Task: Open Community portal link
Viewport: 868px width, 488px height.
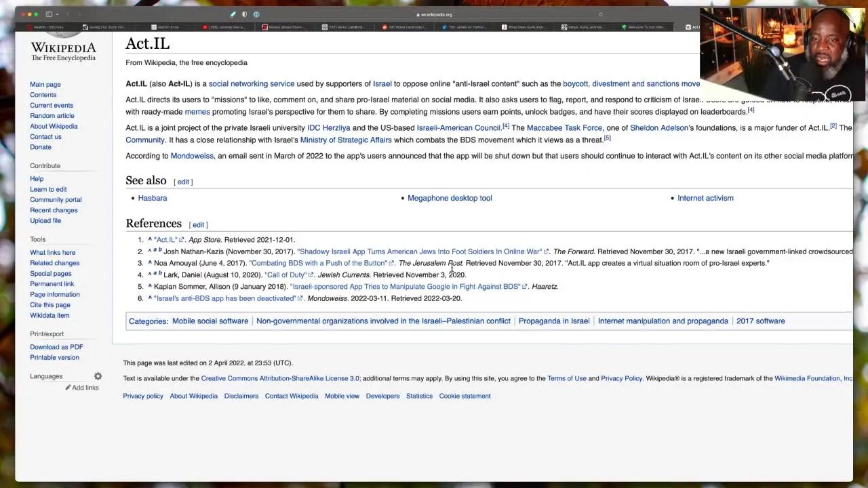Action: pyautogui.click(x=56, y=200)
